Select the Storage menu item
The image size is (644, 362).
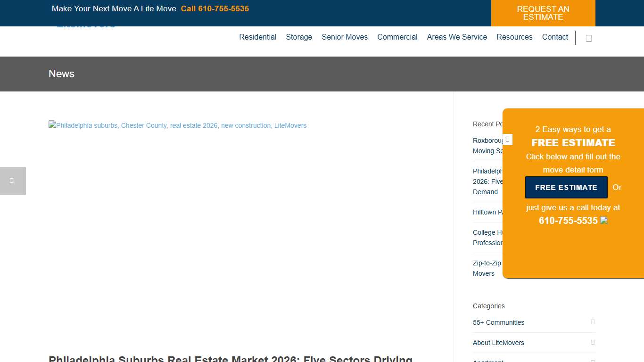[x=299, y=37]
